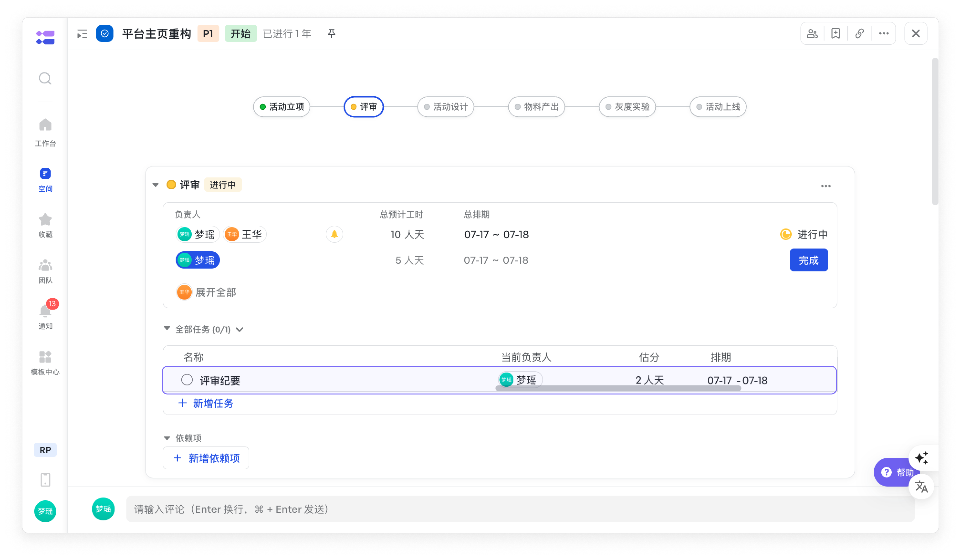
Task: Open the 全部任务 (0/1) filter dropdown
Action: pyautogui.click(x=240, y=330)
